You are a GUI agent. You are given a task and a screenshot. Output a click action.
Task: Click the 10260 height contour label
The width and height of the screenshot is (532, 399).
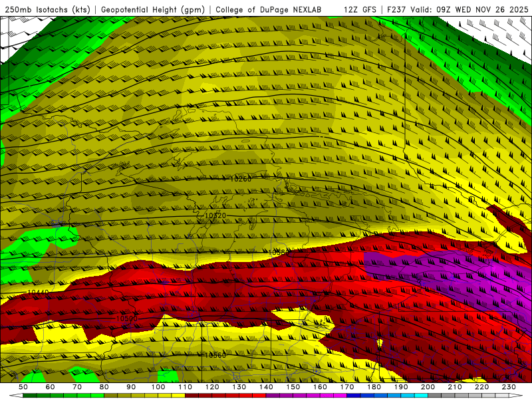[x=241, y=179]
